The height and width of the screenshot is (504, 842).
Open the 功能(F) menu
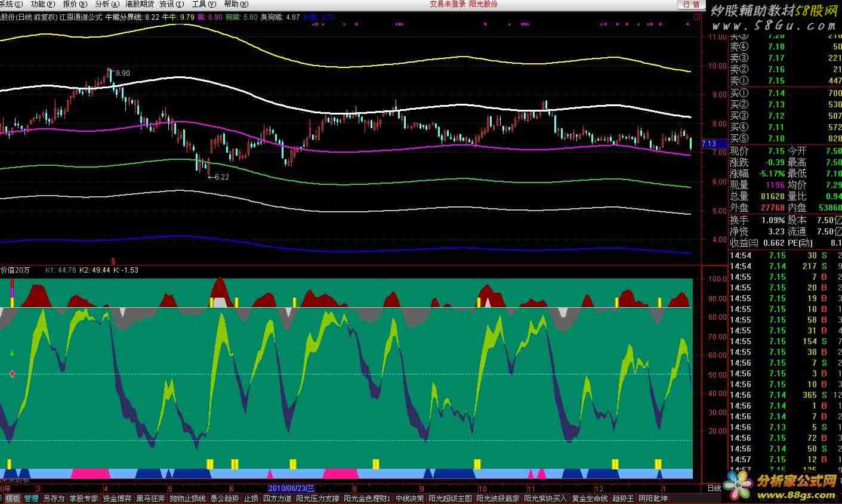pyautogui.click(x=42, y=4)
